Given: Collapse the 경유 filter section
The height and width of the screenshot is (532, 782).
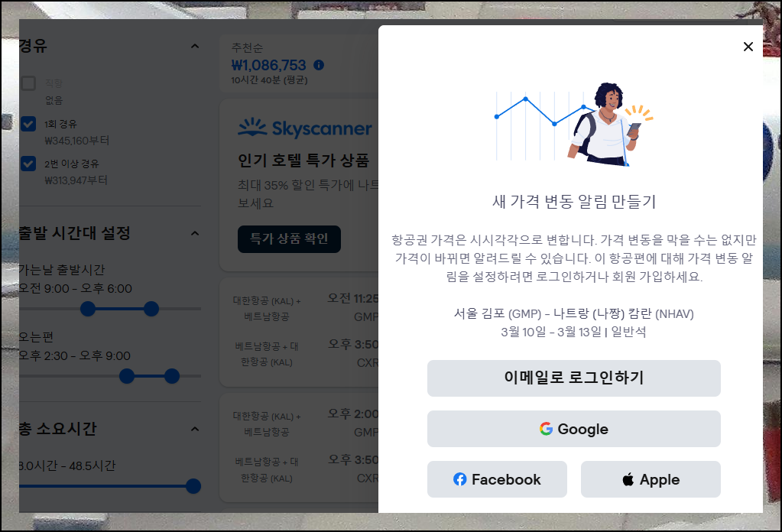Looking at the screenshot, I should click(195, 47).
